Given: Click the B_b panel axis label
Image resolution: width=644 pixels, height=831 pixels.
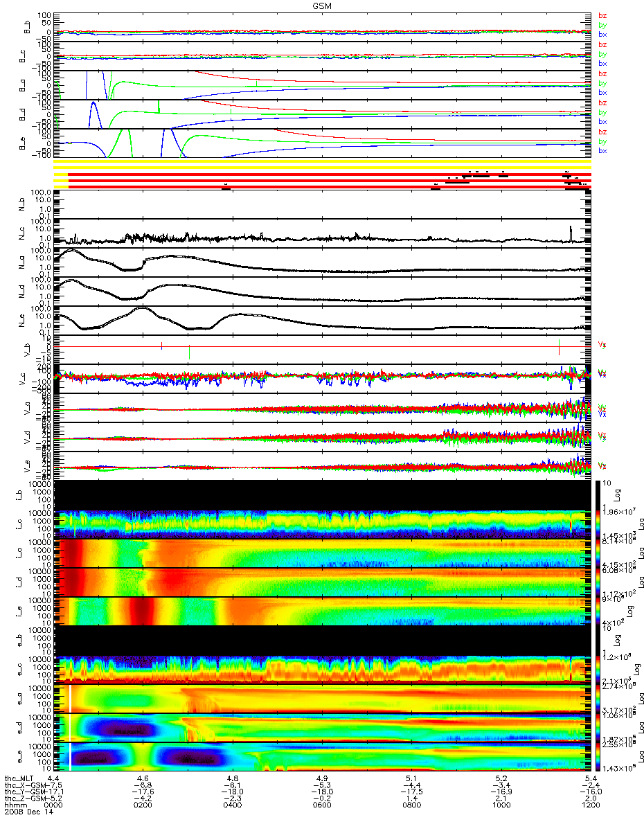Looking at the screenshot, I should point(27,26).
